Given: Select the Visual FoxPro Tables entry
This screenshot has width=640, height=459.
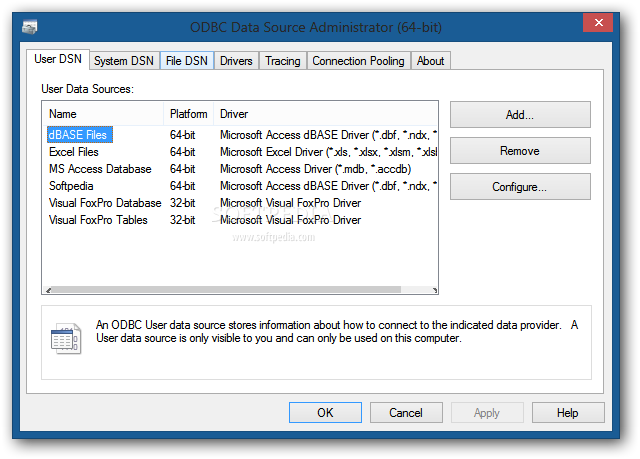Looking at the screenshot, I should click(98, 220).
